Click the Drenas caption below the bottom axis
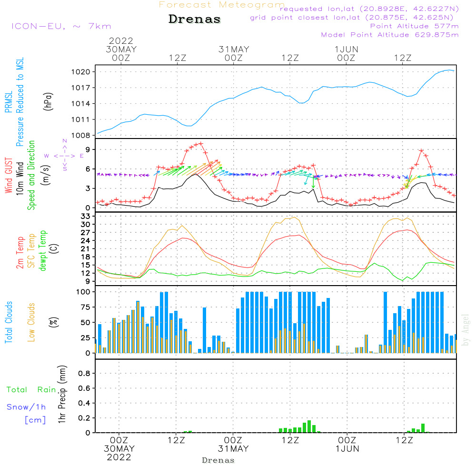This screenshot has height=476, width=476. click(x=218, y=460)
